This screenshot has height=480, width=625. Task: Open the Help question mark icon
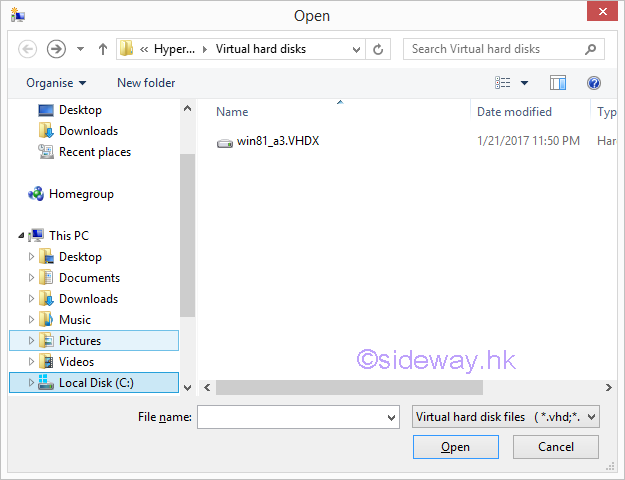pyautogui.click(x=594, y=83)
